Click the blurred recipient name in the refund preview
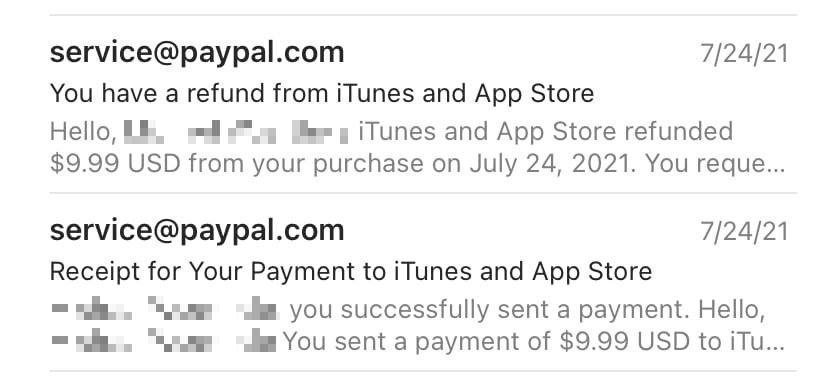 [236, 132]
